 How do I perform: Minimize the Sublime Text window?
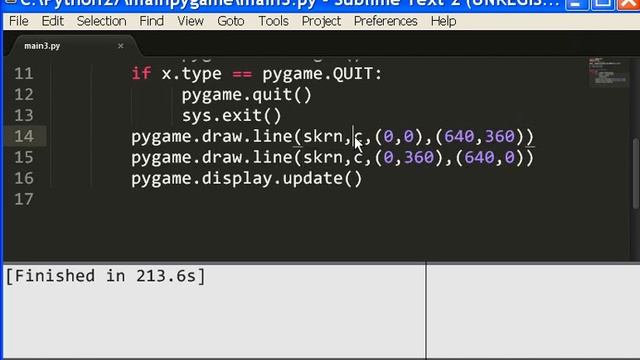(576, 4)
